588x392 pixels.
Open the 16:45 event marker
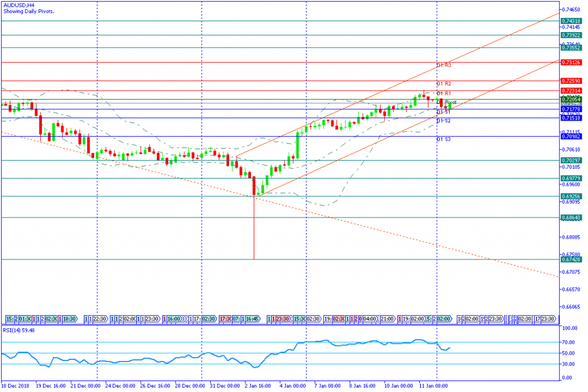point(253,319)
